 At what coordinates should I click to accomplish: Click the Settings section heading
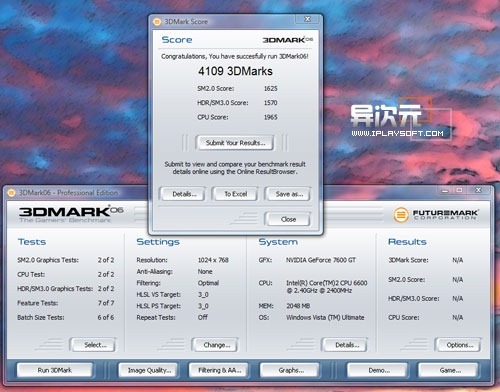[x=158, y=242]
